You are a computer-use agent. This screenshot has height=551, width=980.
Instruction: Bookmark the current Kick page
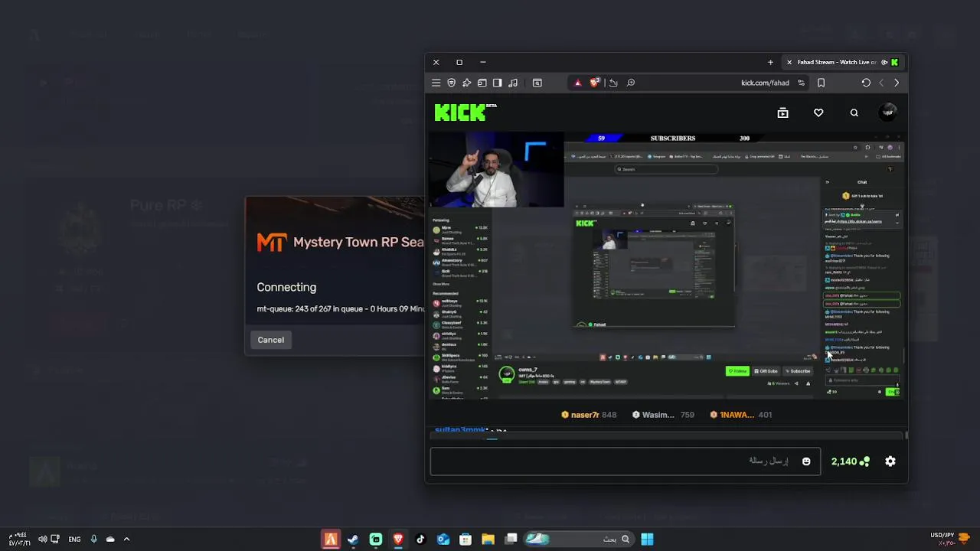coord(821,83)
